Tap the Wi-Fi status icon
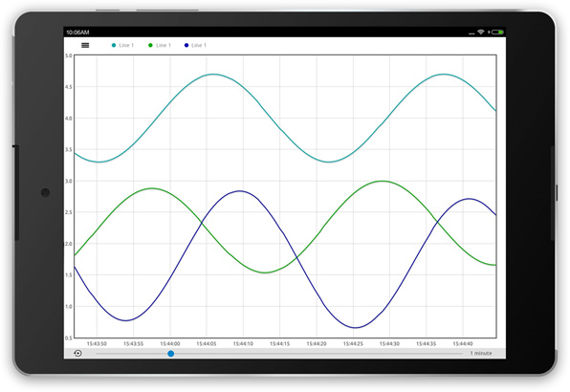This screenshot has width=570, height=392. click(x=480, y=33)
